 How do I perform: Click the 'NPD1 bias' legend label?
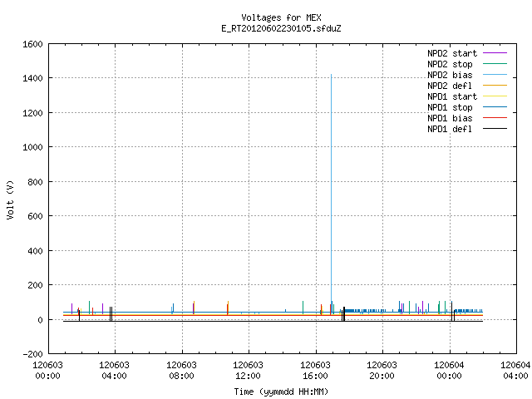coord(450,118)
